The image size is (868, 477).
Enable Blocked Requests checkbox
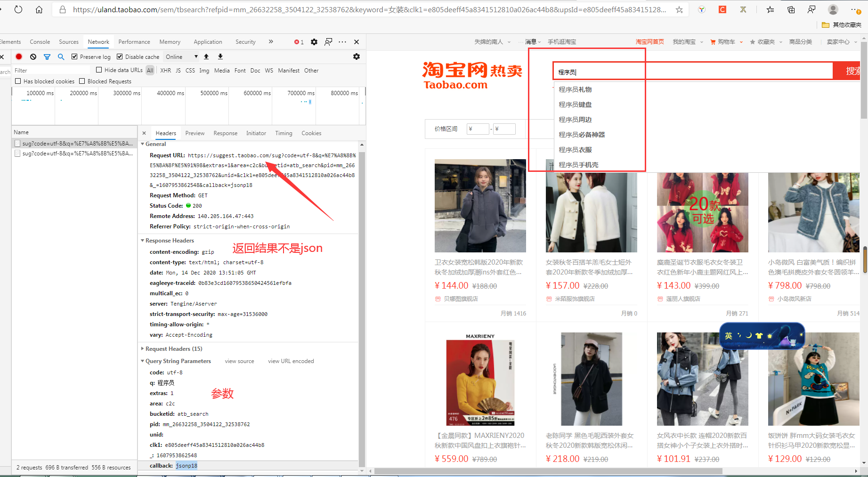tap(82, 81)
